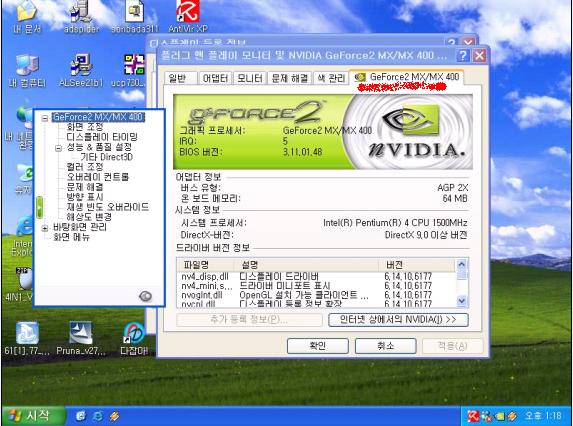Click the round NVIDIA pin icon in tree panel

point(145,296)
